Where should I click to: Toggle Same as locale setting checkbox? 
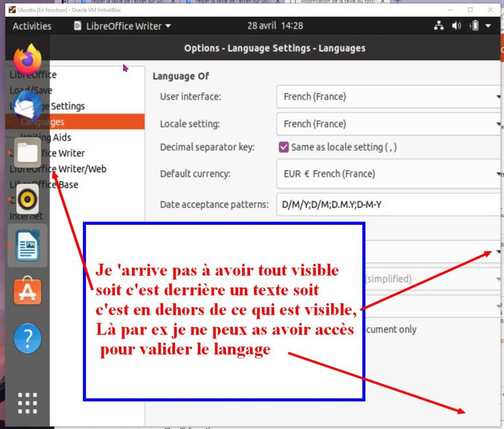284,147
